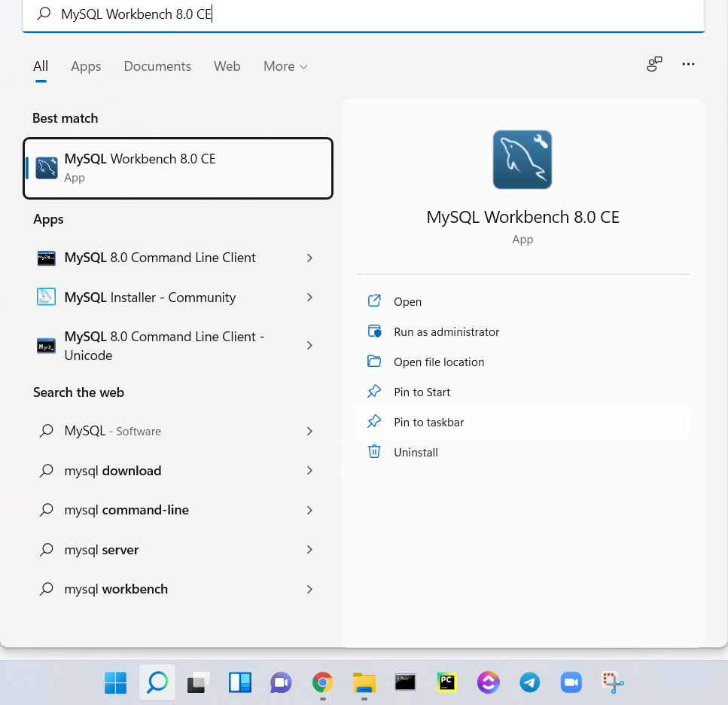Screen dimensions: 728x705
Task: Open the search feedback icon beside the ellipsis
Action: tap(654, 65)
